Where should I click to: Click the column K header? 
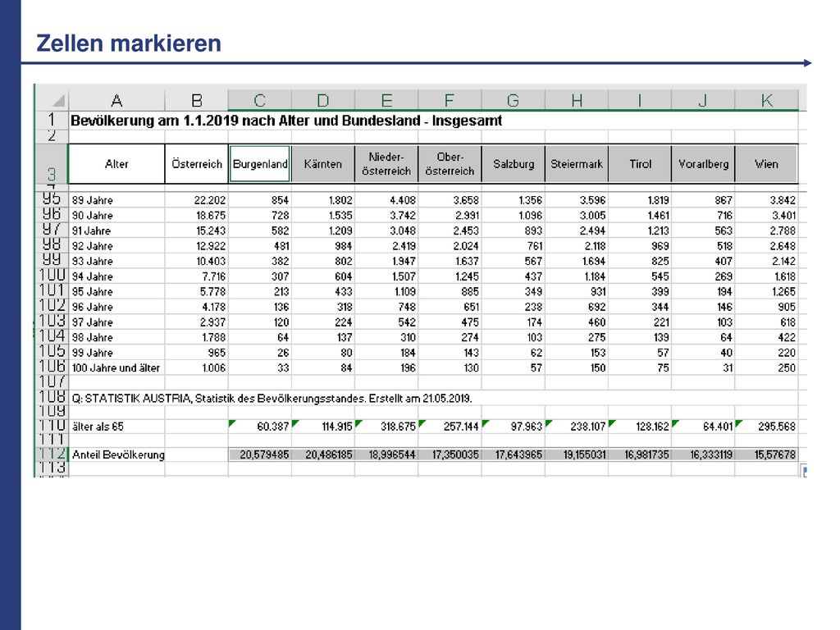click(767, 100)
